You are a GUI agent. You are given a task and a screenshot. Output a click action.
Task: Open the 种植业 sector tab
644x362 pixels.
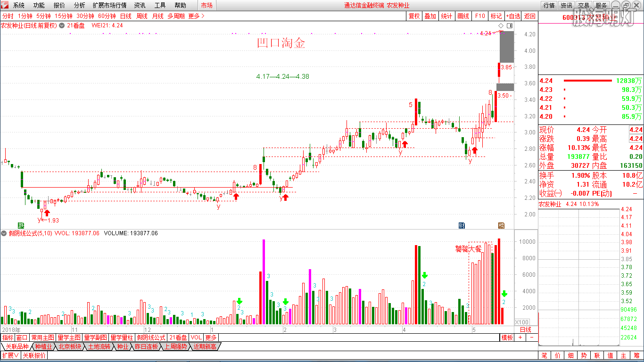pyautogui.click(x=43, y=346)
